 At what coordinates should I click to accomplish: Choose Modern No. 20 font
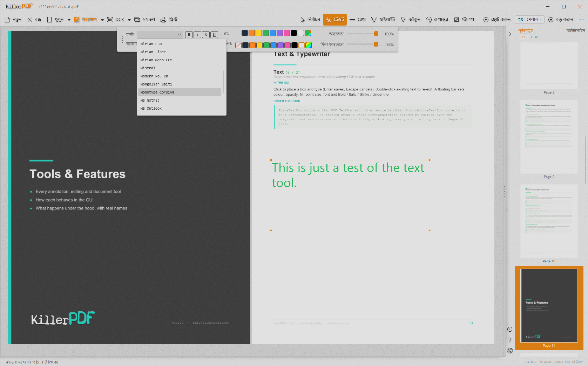(180, 76)
